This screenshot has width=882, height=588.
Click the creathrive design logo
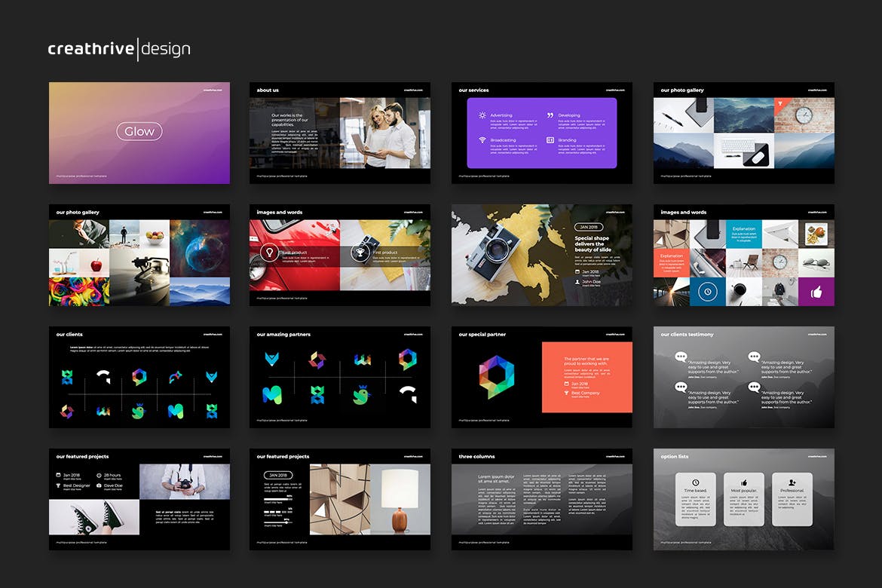pos(119,49)
